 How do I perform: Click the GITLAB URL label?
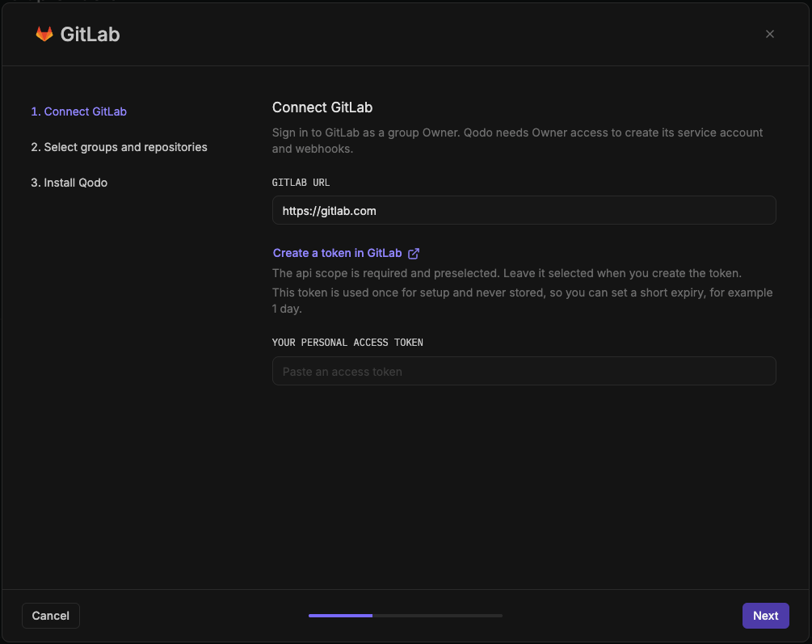point(301,183)
